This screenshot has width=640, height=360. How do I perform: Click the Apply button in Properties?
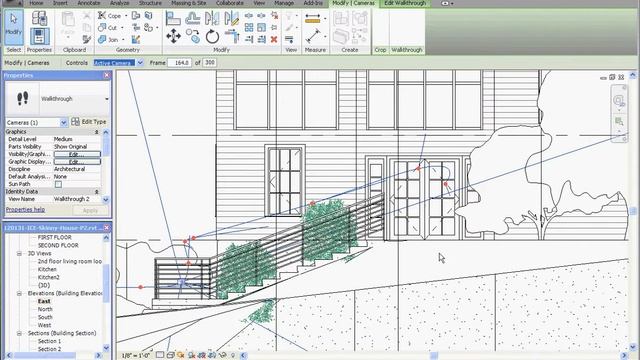click(90, 210)
